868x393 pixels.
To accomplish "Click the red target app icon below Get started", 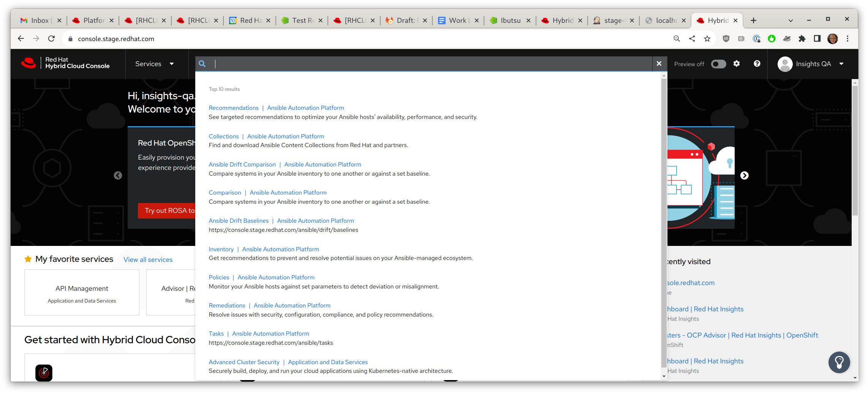I will (44, 373).
